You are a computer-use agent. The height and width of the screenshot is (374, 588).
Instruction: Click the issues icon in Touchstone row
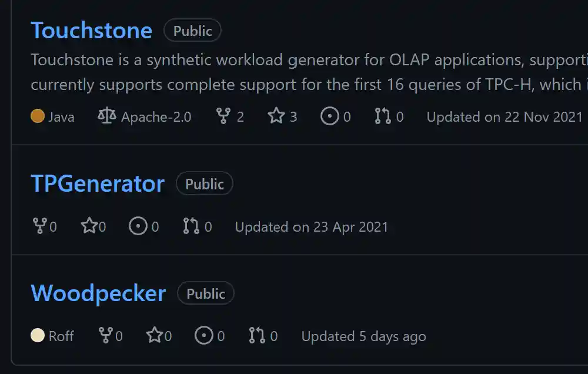(x=329, y=116)
